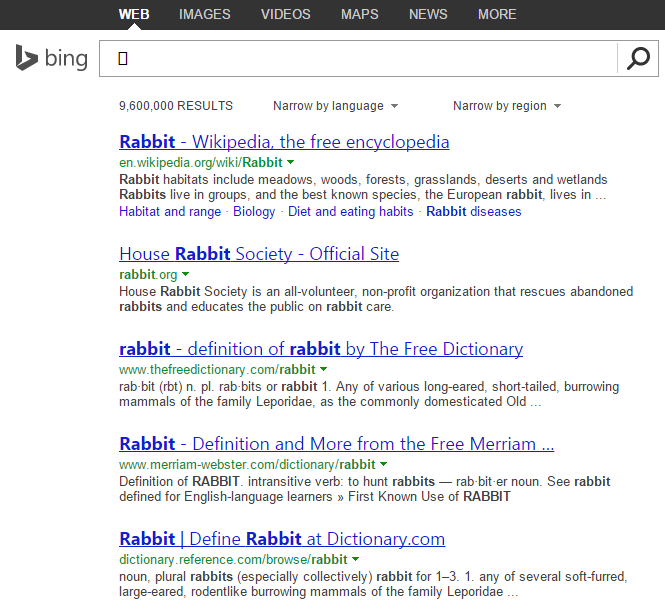Open the MORE menu
The image size is (665, 605).
pos(497,14)
